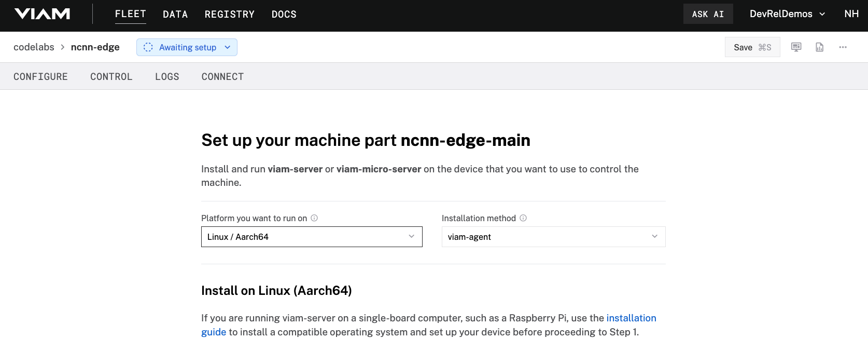Open the NH user avatar menu

851,14
